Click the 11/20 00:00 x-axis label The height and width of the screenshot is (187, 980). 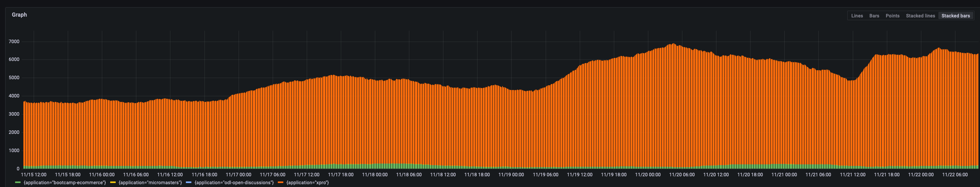(x=648, y=175)
